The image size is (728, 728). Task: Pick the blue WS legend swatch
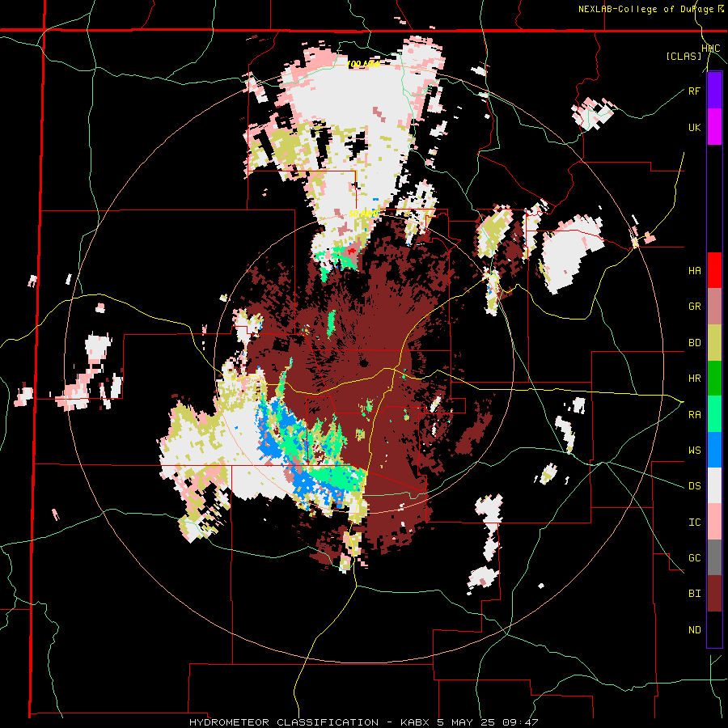pos(714,450)
